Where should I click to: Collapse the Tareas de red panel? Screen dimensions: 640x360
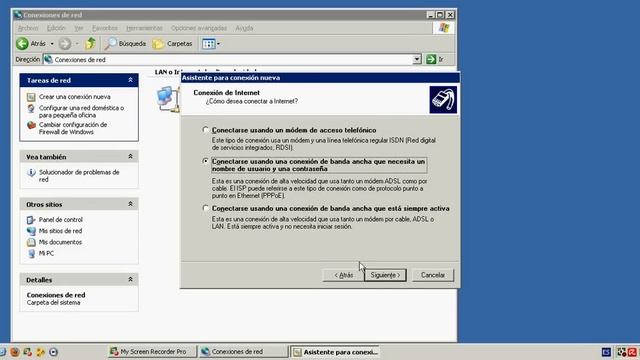[130, 80]
